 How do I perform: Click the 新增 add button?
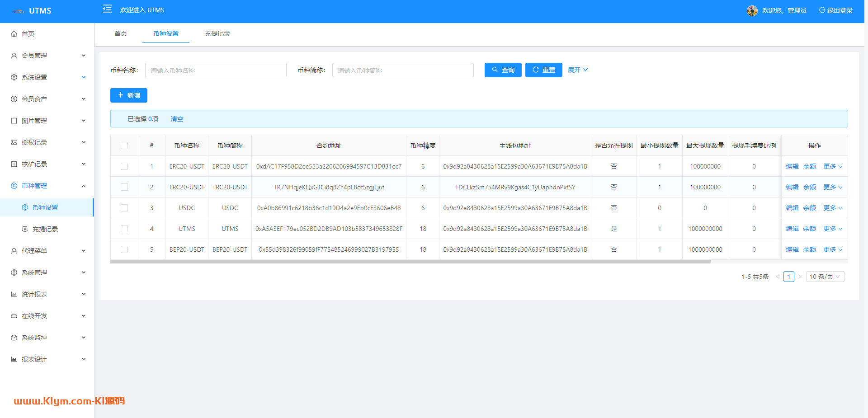click(x=129, y=95)
